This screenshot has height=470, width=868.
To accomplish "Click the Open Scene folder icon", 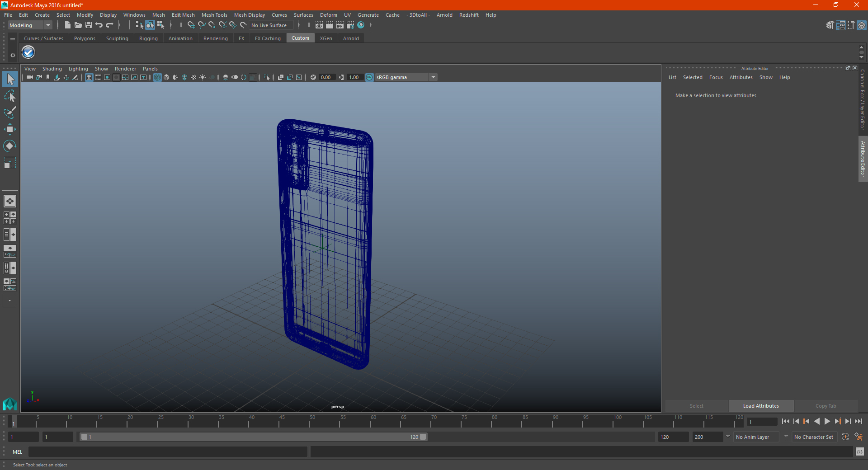I will coord(78,25).
